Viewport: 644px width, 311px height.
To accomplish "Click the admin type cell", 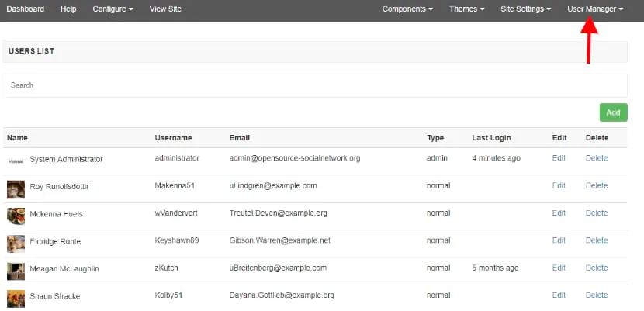I will [437, 158].
